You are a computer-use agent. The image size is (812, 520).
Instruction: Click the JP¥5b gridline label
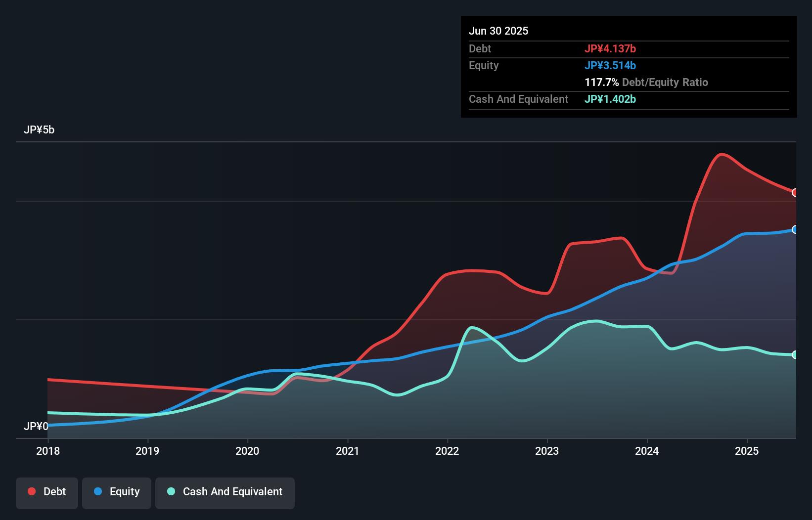click(40, 130)
